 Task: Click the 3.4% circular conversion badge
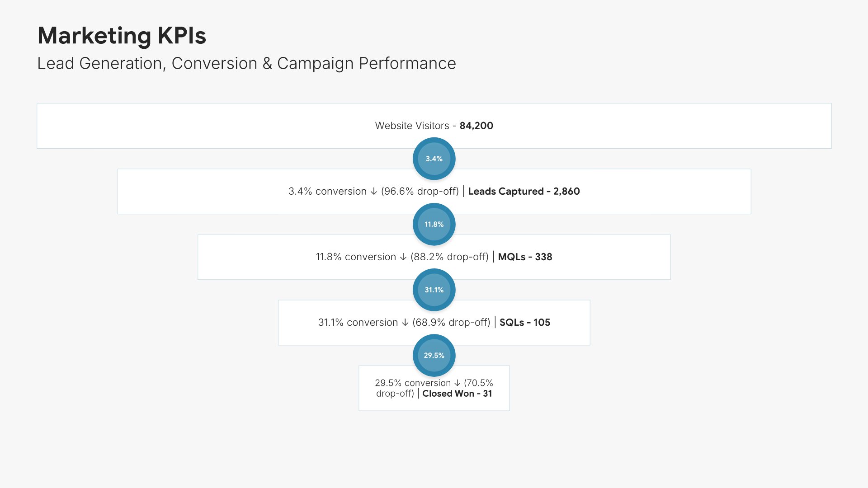[434, 159]
